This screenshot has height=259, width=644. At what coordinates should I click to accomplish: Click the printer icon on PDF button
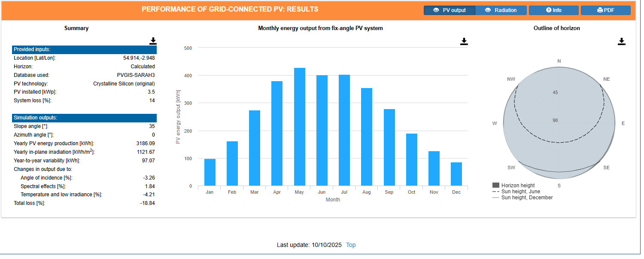click(x=600, y=10)
